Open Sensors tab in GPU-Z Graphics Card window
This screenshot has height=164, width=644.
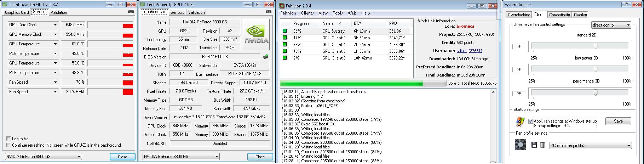click(x=177, y=12)
